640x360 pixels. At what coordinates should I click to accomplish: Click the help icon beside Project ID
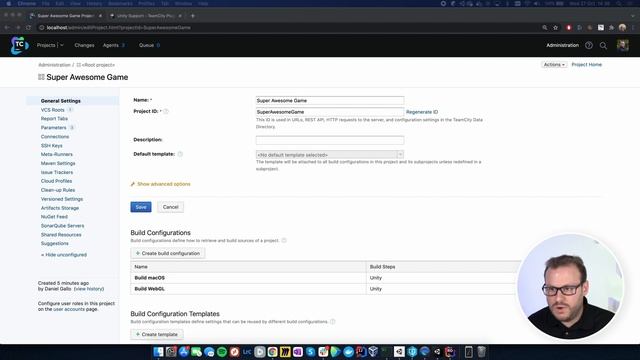(166, 111)
